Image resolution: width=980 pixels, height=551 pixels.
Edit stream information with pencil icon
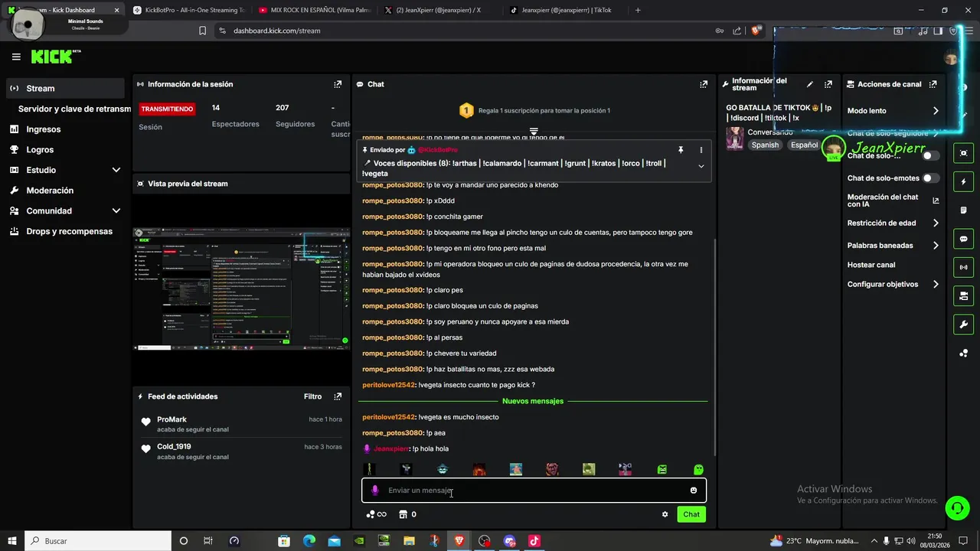click(x=810, y=84)
